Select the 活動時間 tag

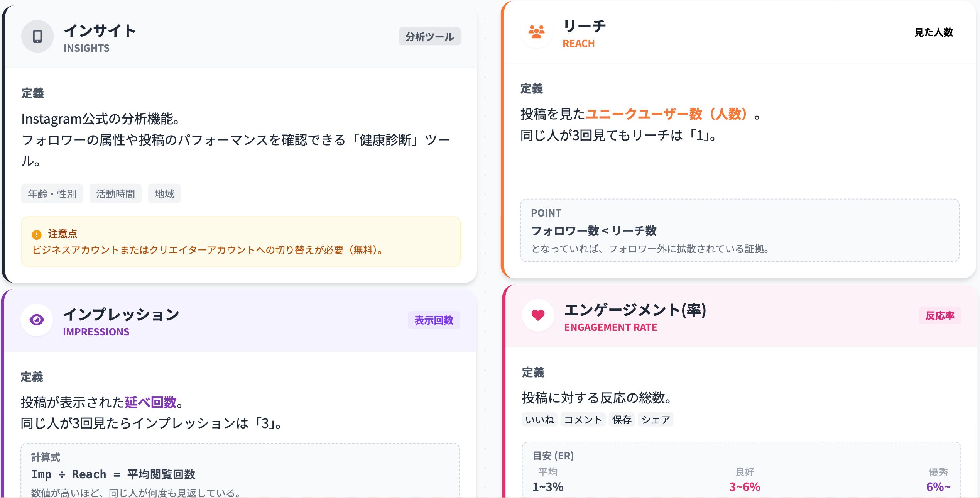(x=115, y=194)
